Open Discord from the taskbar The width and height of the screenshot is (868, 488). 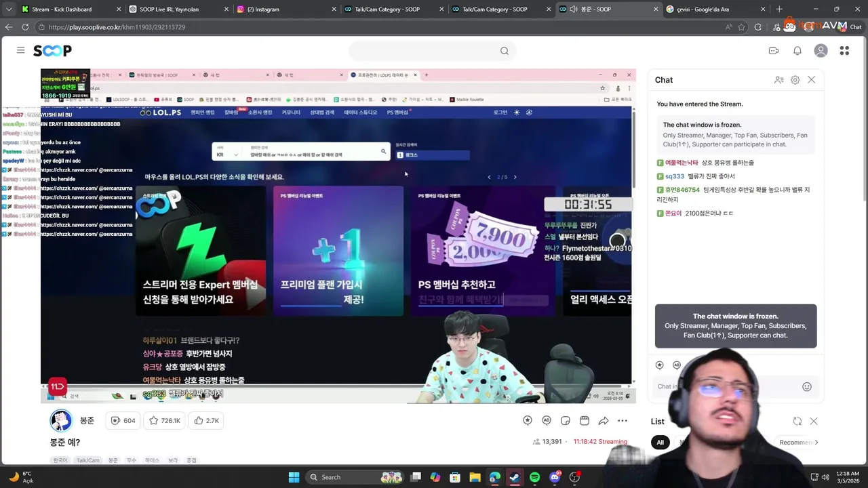[x=555, y=477]
